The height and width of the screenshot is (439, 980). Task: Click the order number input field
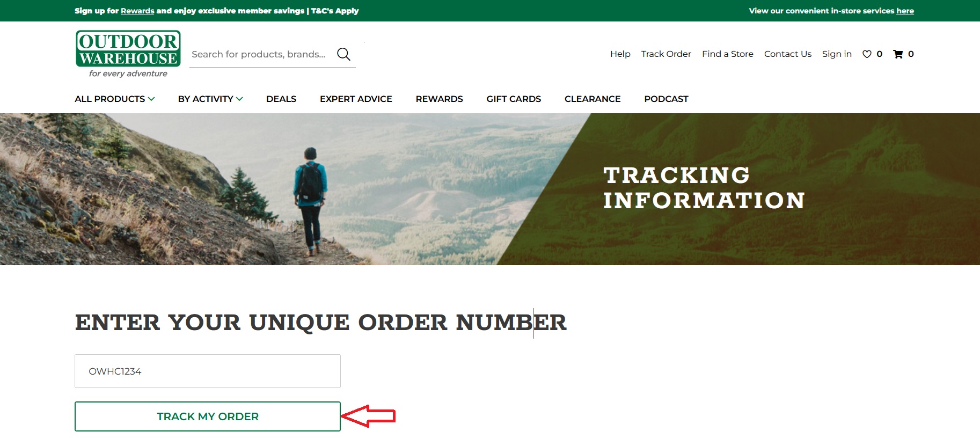(x=208, y=371)
